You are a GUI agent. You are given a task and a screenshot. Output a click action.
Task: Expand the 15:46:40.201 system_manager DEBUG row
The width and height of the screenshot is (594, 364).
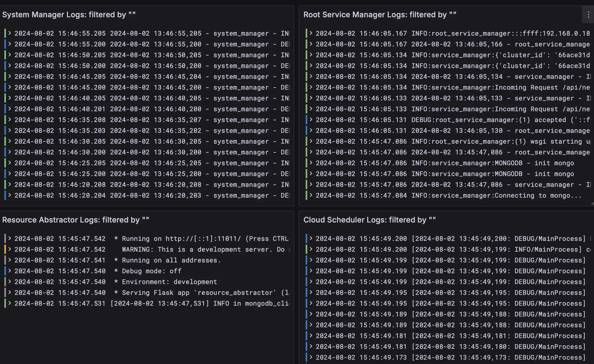pos(10,109)
